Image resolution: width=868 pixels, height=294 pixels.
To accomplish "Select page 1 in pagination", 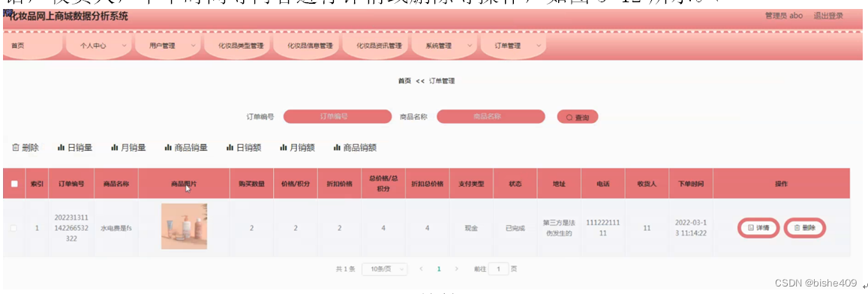I will coord(439,269).
